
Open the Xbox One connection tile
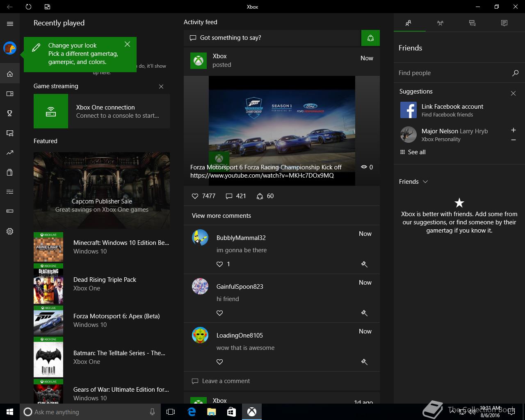coord(102,111)
